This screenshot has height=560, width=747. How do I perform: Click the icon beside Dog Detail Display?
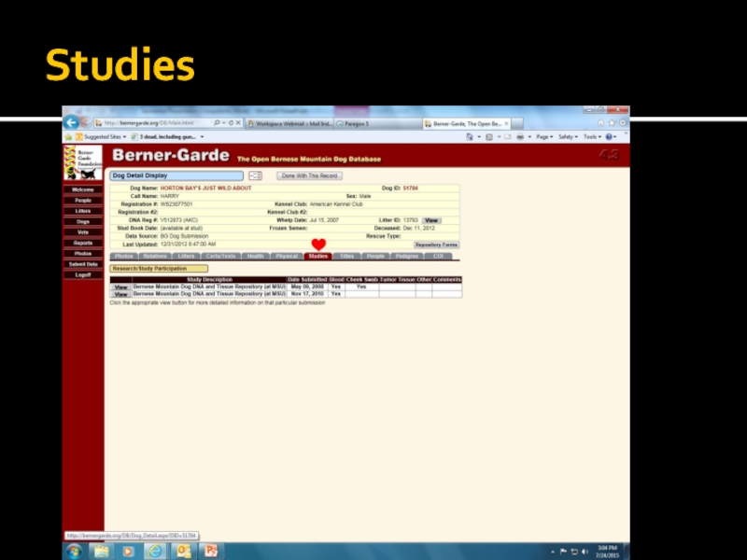(x=255, y=175)
